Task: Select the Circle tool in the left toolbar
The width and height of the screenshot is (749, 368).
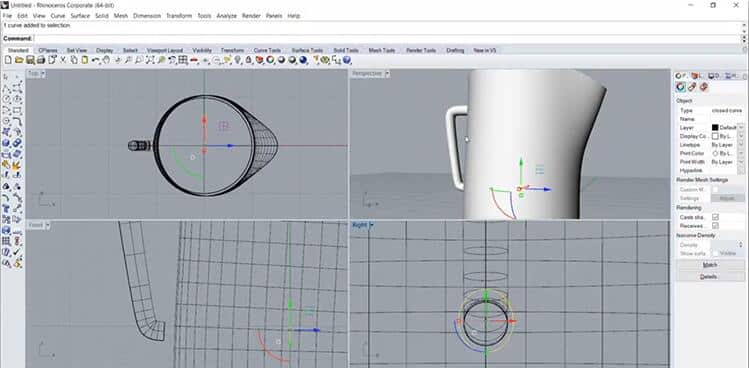Action: pos(7,99)
